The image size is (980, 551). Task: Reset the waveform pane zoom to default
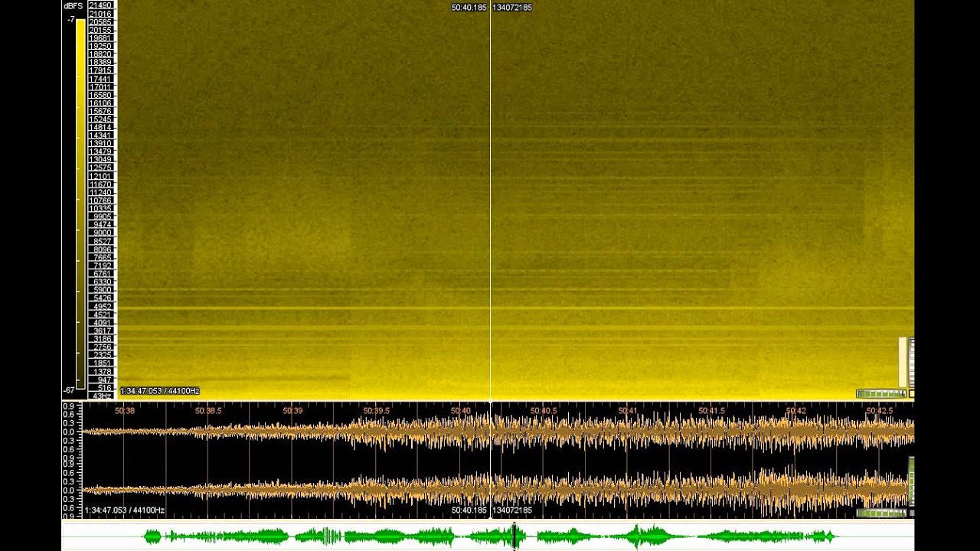click(x=911, y=513)
